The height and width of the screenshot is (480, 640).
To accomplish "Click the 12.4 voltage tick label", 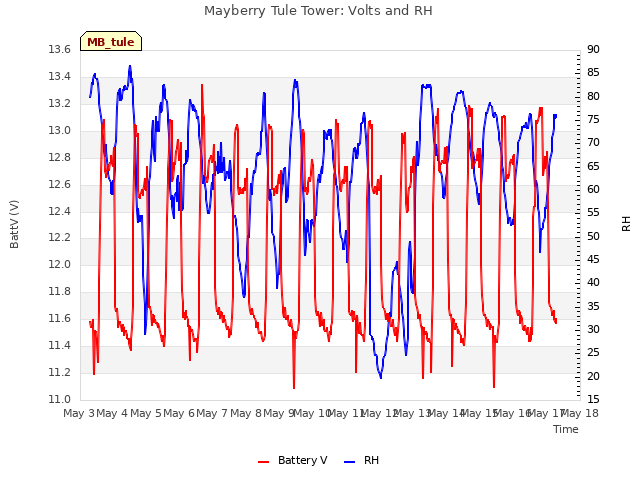I will tap(59, 211).
